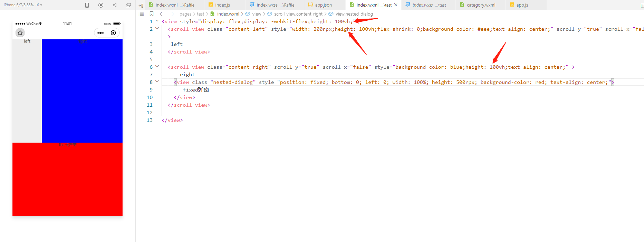
Task: Collapse code fold arrow on line 8
Action: click(157, 81)
